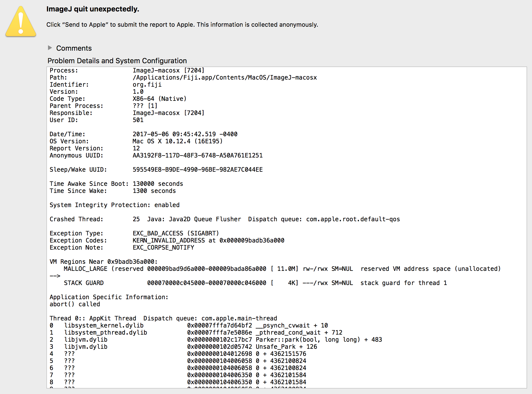
Task: Click the OS Version Mac OS X 10.12.4 text
Action: click(177, 141)
